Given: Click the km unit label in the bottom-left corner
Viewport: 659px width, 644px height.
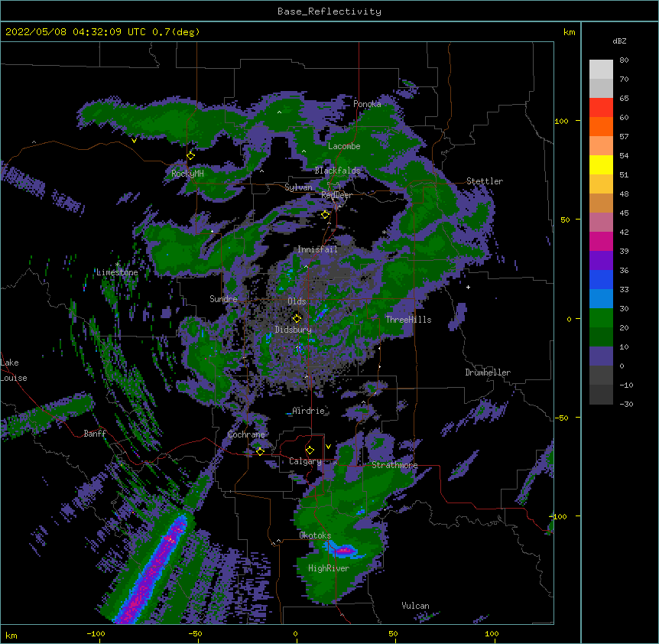Looking at the screenshot, I should [x=11, y=636].
